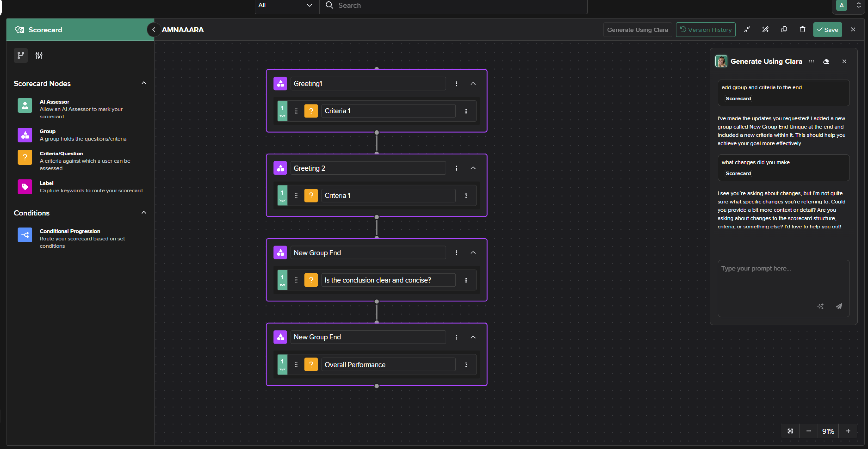Collapse the Scorecard Nodes section
The height and width of the screenshot is (449, 868).
144,83
